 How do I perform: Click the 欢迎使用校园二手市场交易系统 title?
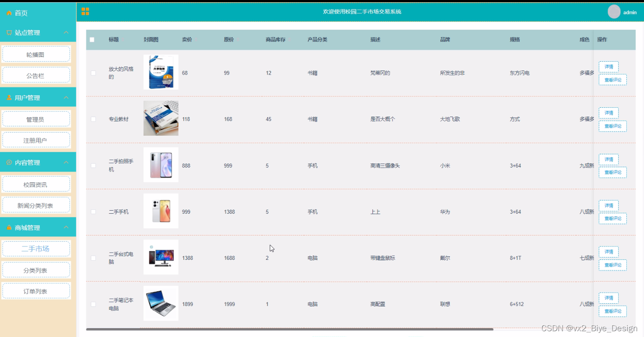point(362,12)
